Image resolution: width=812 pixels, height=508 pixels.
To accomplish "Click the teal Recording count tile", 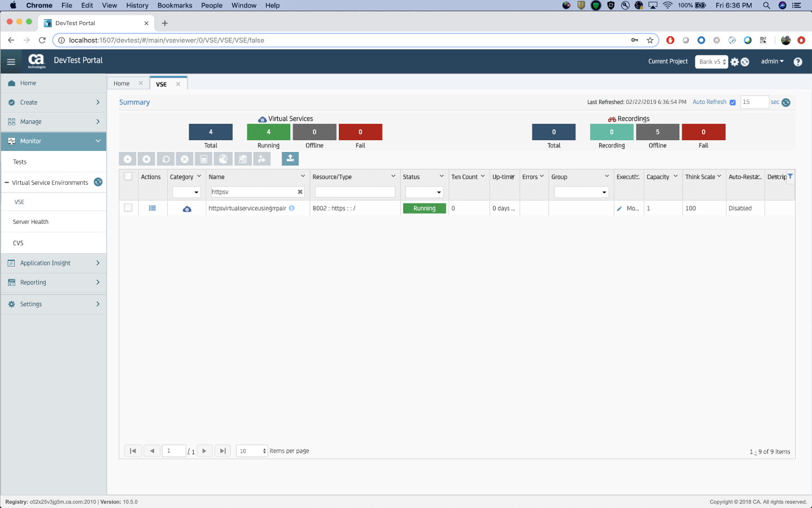I will pos(612,132).
